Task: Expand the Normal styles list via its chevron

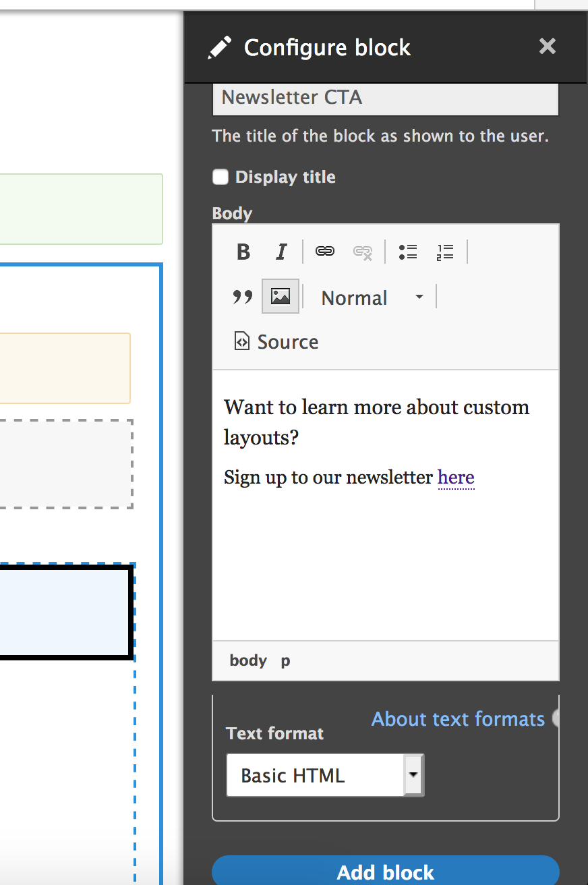Action: point(418,297)
